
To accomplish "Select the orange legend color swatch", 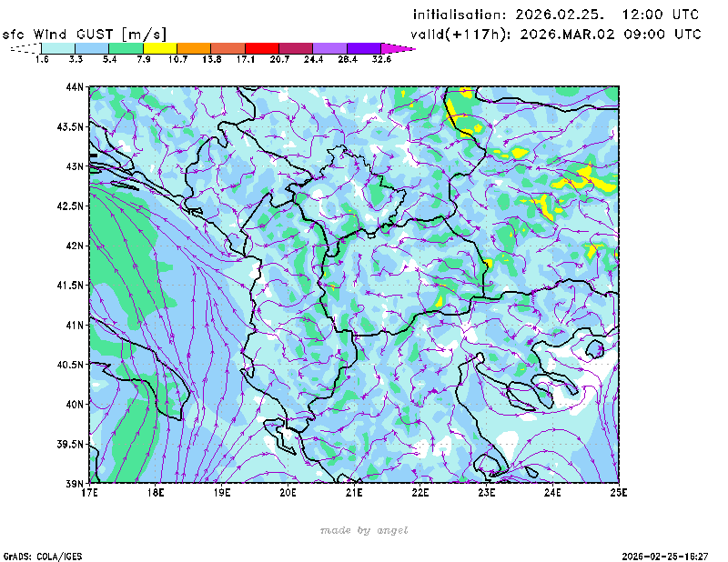I will (194, 47).
